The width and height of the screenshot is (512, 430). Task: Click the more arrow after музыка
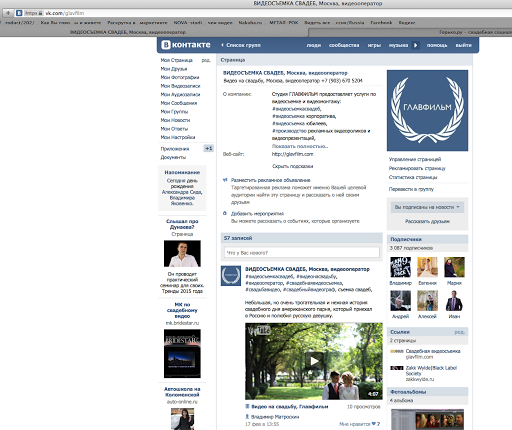[x=415, y=45]
